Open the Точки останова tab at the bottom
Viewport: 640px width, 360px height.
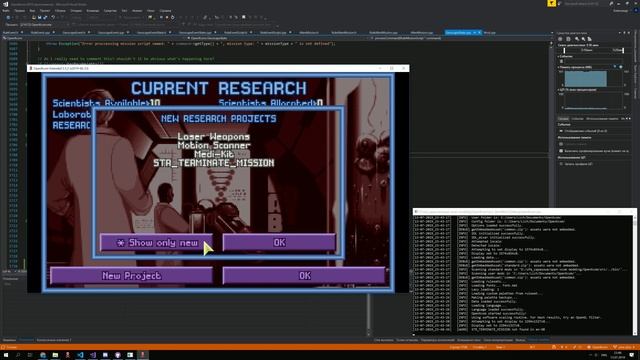point(407,340)
